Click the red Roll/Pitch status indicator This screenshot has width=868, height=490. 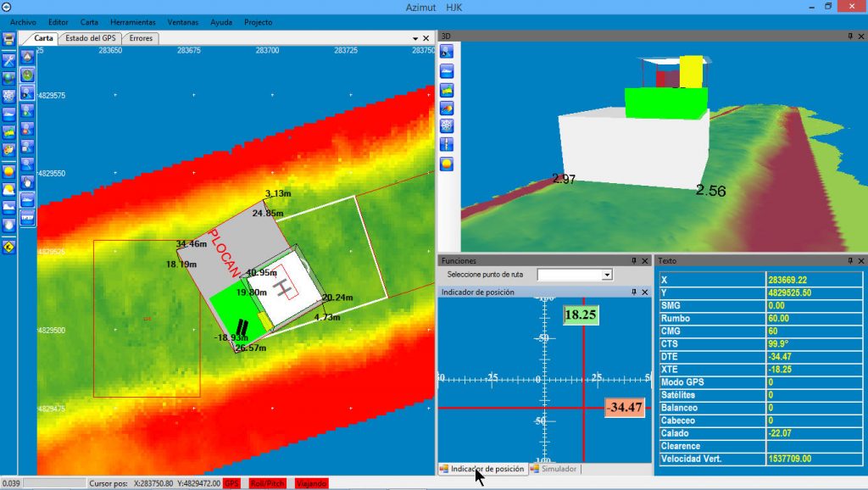pyautogui.click(x=267, y=483)
